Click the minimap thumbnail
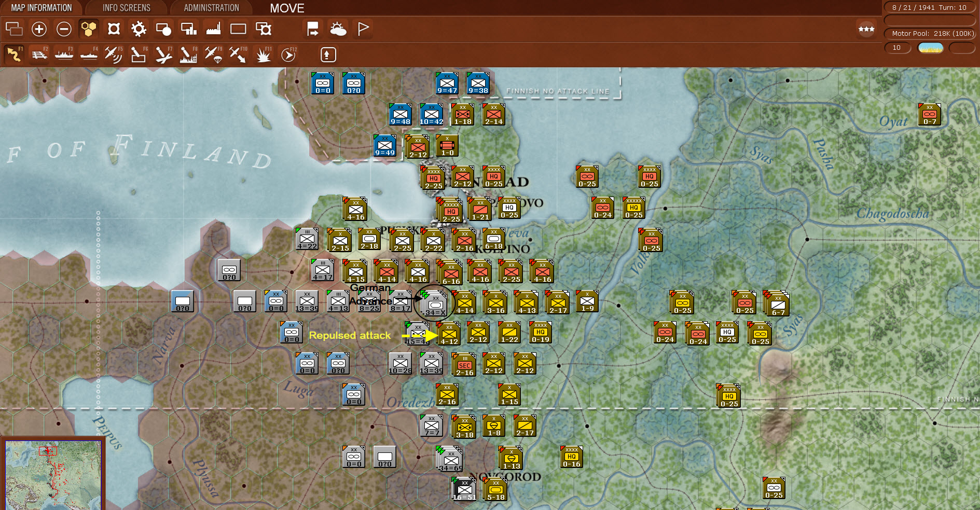 click(53, 474)
